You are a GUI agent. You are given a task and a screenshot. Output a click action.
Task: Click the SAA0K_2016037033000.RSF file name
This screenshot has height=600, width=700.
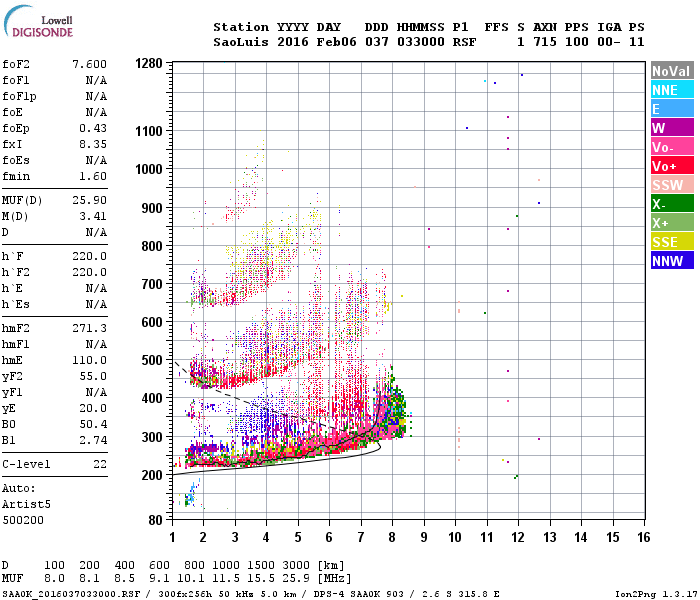click(71, 594)
